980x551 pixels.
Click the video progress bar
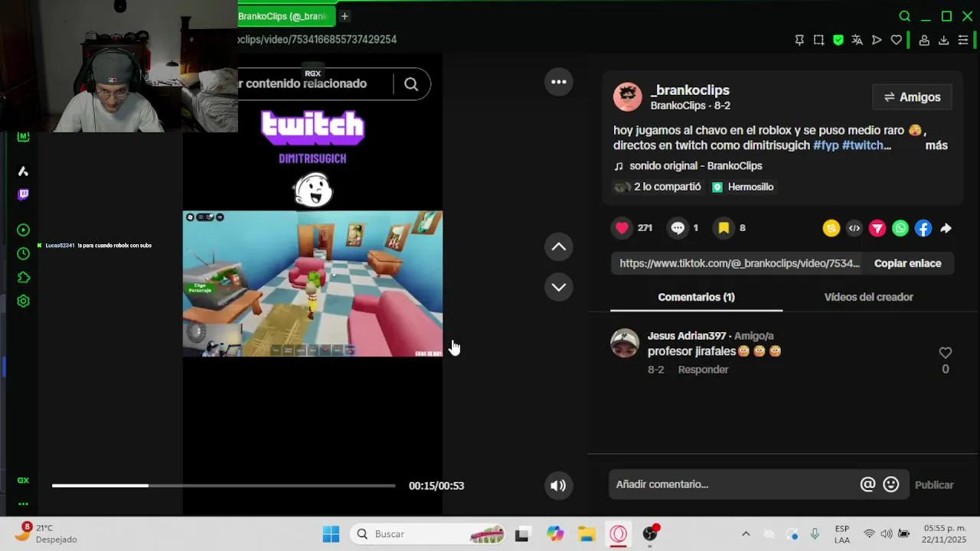(224, 485)
